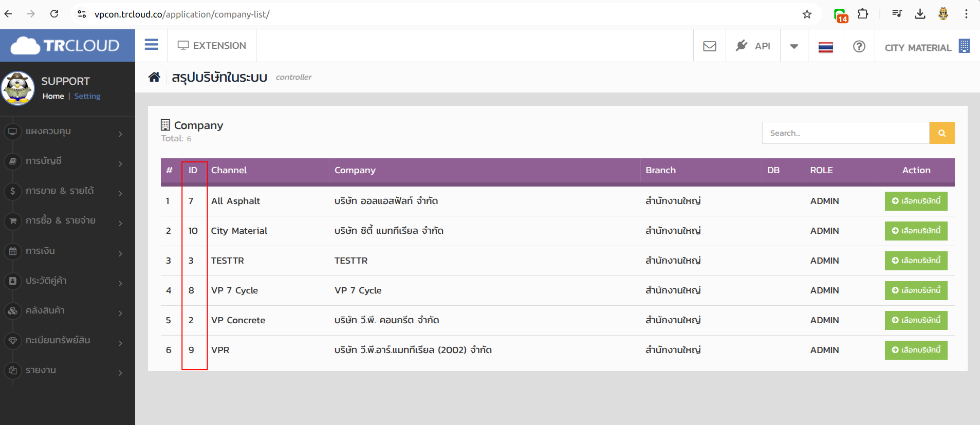
Task: Click the สรุปบริษัทในระบบ page title
Action: coord(219,77)
